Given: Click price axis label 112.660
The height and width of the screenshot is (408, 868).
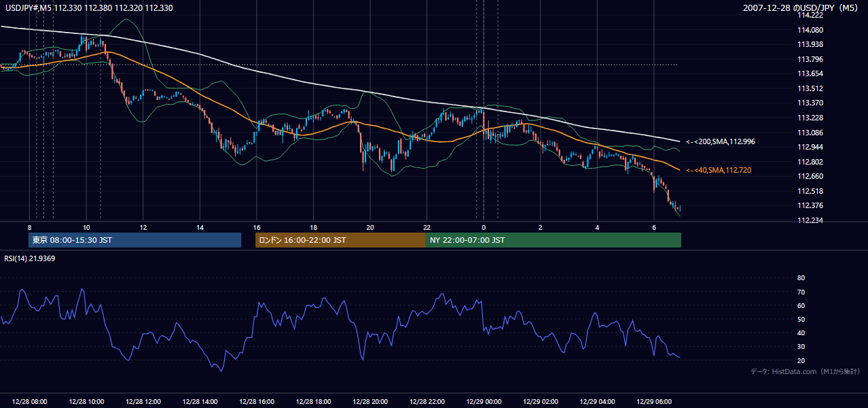Looking at the screenshot, I should tap(810, 176).
